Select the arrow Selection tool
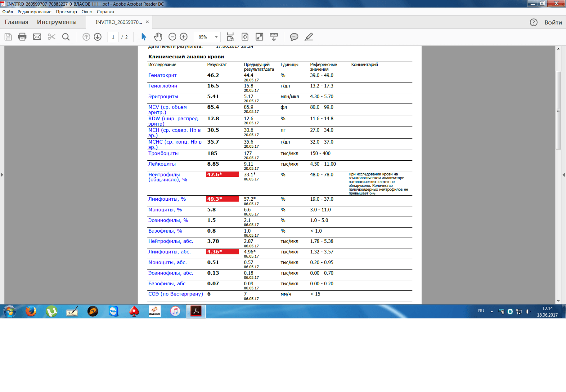566x392 pixels. (x=143, y=37)
